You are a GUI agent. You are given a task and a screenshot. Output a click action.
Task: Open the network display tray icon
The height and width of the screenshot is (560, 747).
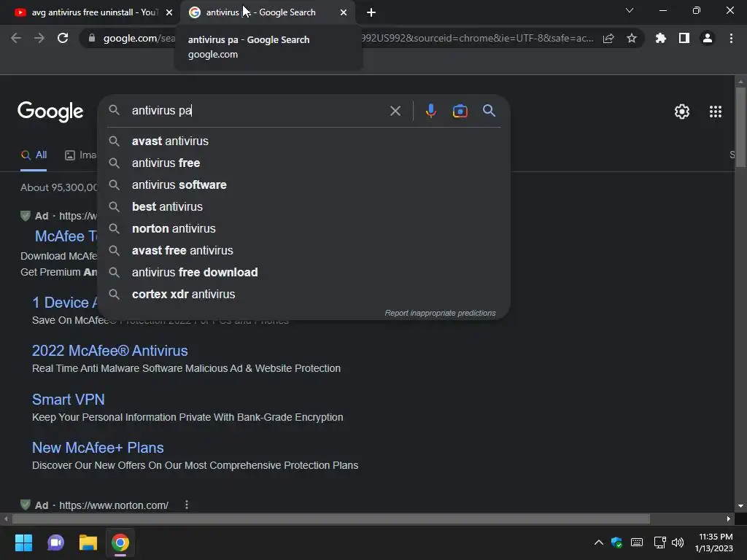click(x=659, y=542)
